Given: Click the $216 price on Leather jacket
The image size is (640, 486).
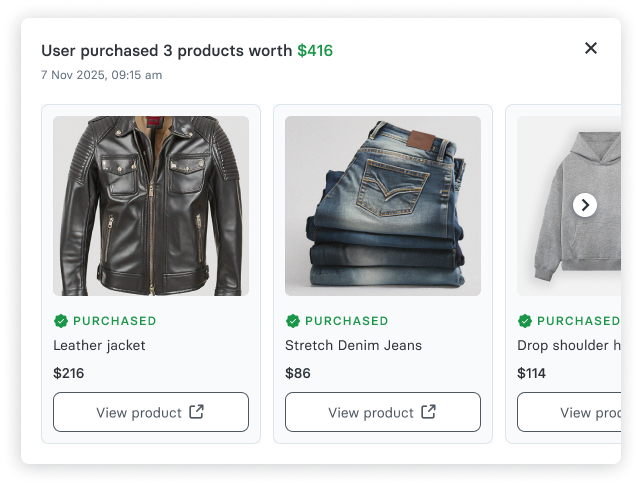Looking at the screenshot, I should point(69,373).
